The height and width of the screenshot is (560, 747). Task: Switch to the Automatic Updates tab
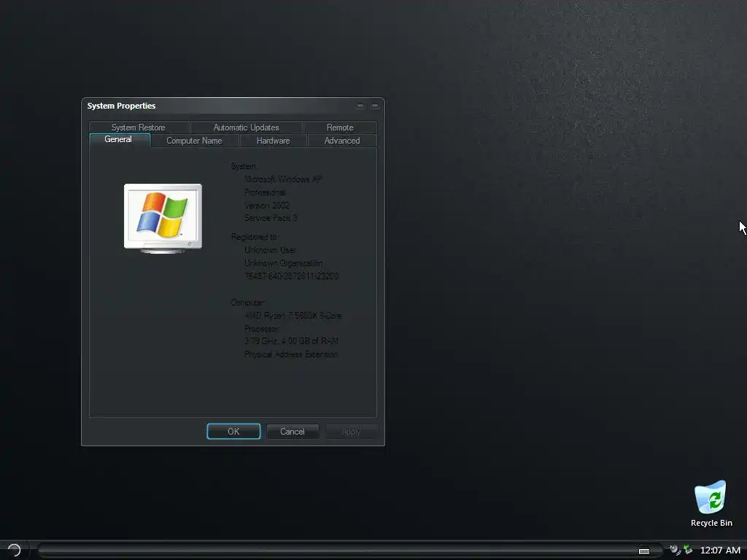click(247, 127)
